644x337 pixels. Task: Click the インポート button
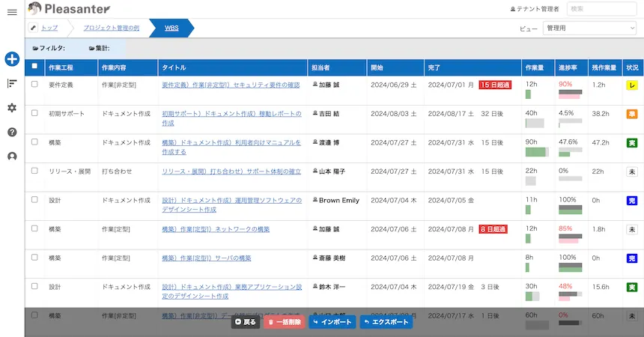point(332,322)
